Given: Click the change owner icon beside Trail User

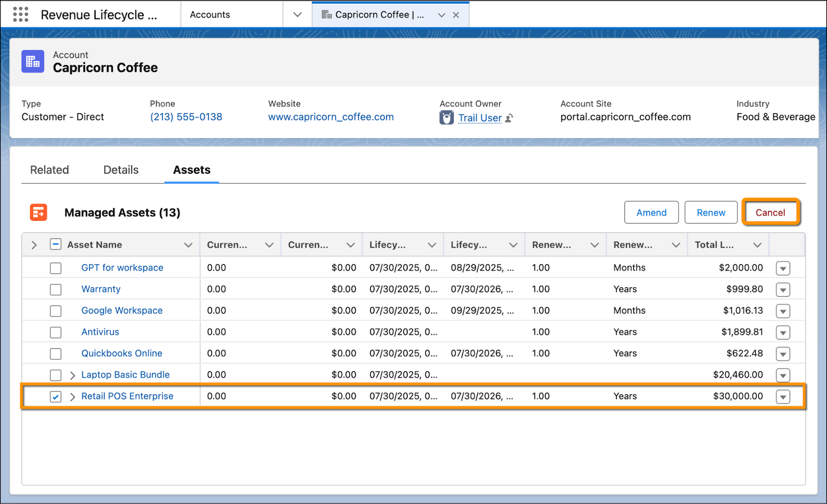Looking at the screenshot, I should click(x=509, y=118).
